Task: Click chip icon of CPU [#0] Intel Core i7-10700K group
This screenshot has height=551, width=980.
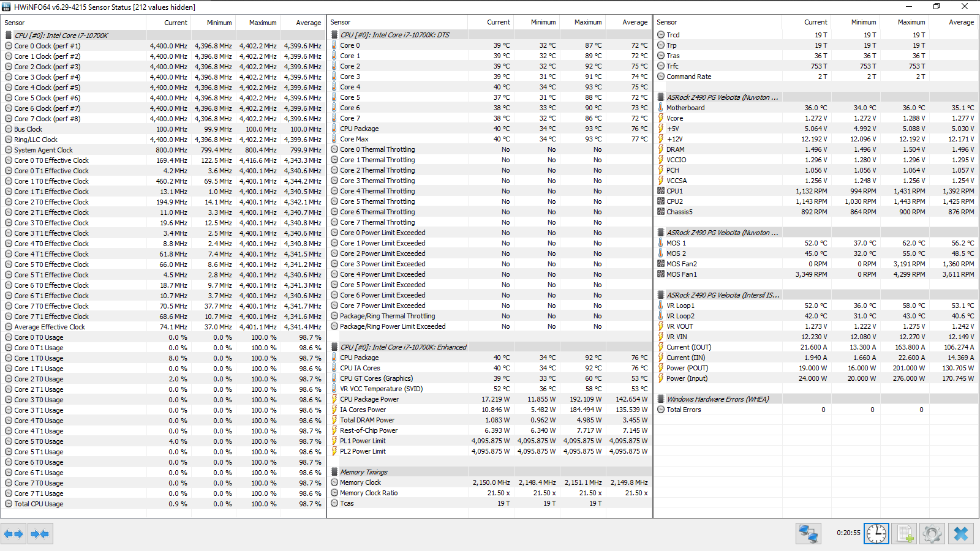Action: coord(9,36)
